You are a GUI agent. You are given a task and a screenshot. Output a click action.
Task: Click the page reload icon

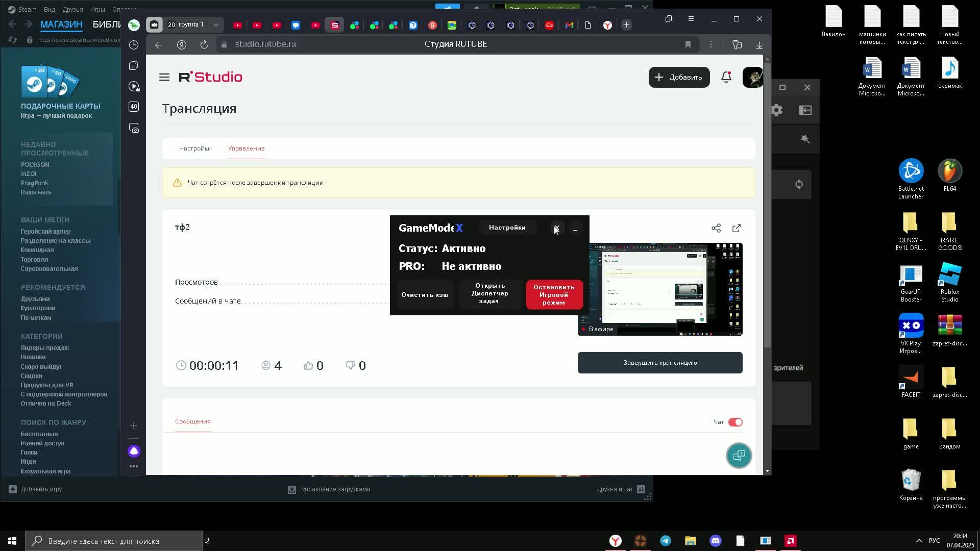coord(204,45)
